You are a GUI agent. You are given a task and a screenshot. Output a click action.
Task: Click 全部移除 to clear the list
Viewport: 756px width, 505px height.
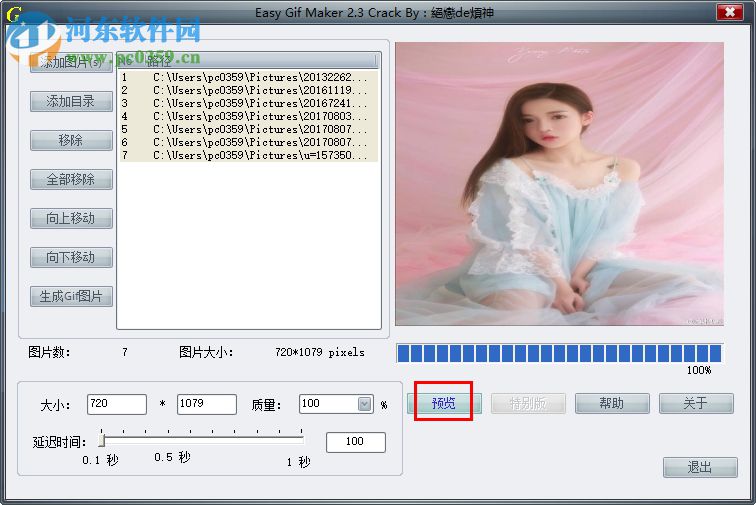coord(71,179)
